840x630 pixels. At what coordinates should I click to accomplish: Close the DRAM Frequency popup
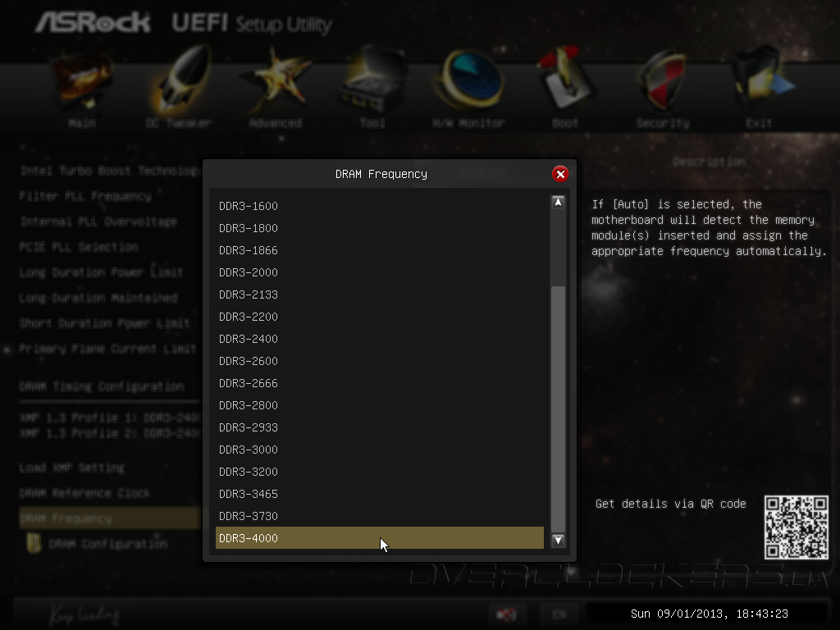(x=560, y=174)
